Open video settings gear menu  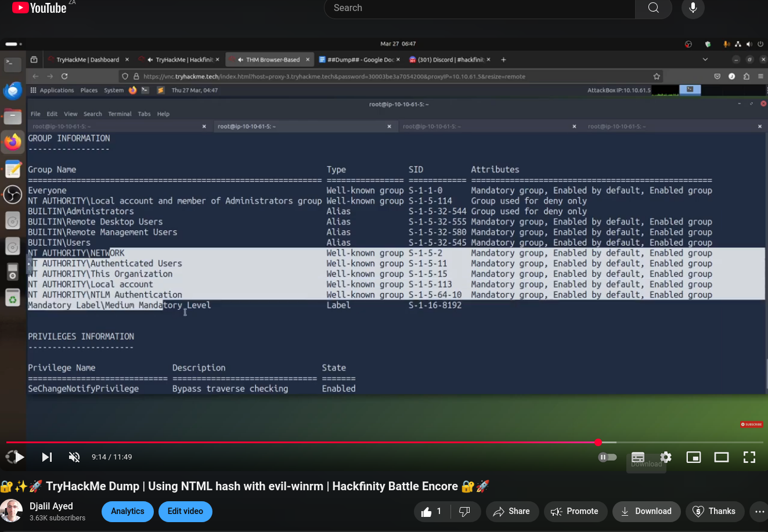point(666,457)
